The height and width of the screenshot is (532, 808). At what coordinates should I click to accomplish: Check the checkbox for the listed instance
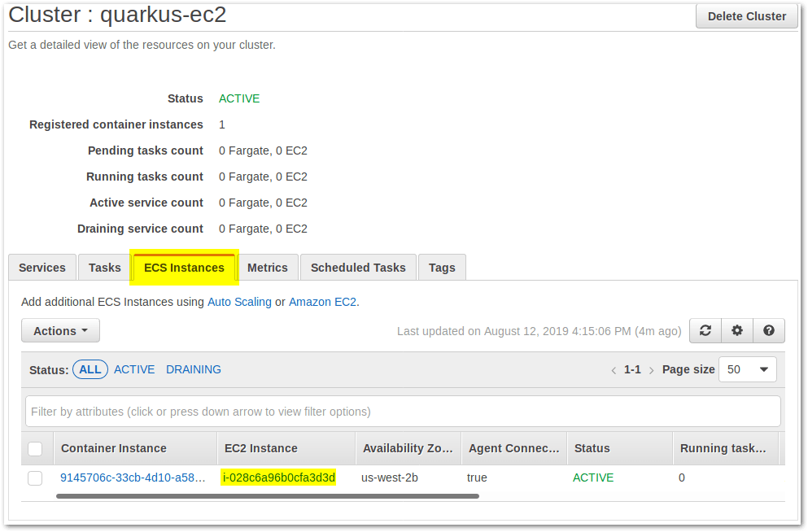34,477
